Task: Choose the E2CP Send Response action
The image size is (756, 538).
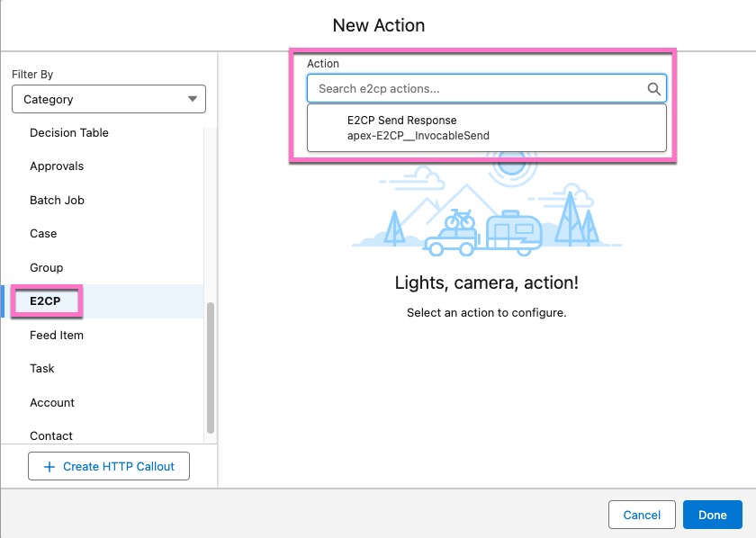Action: coord(487,129)
